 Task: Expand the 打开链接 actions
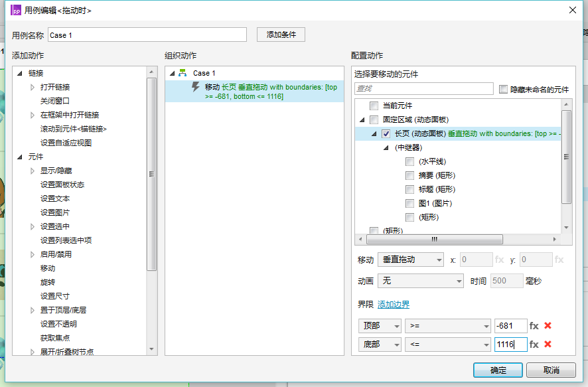coord(33,87)
